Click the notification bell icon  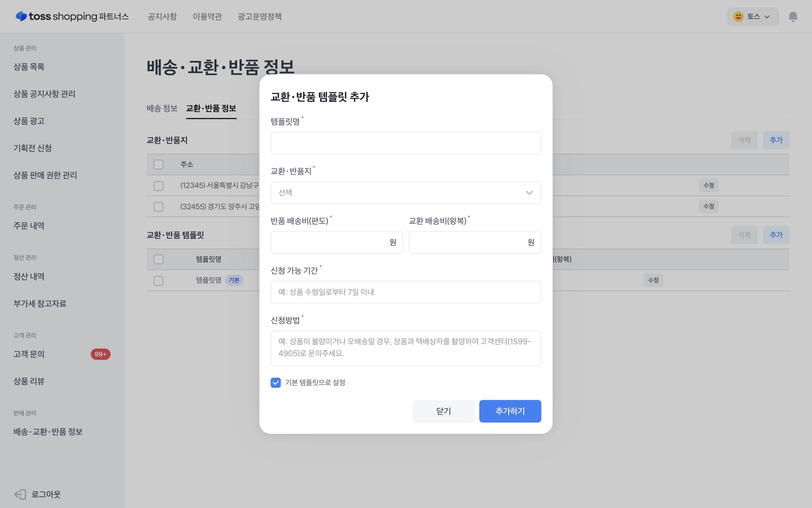793,17
